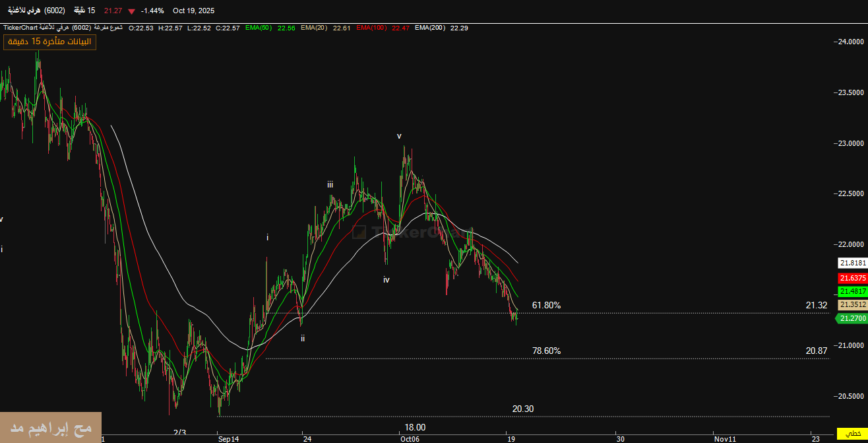Click the candlestick chart type label
Viewport: 868px width, 443px height.
click(x=108, y=28)
